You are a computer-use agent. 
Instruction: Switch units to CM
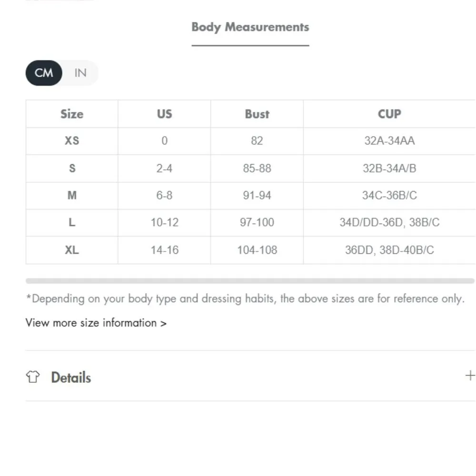pyautogui.click(x=44, y=73)
